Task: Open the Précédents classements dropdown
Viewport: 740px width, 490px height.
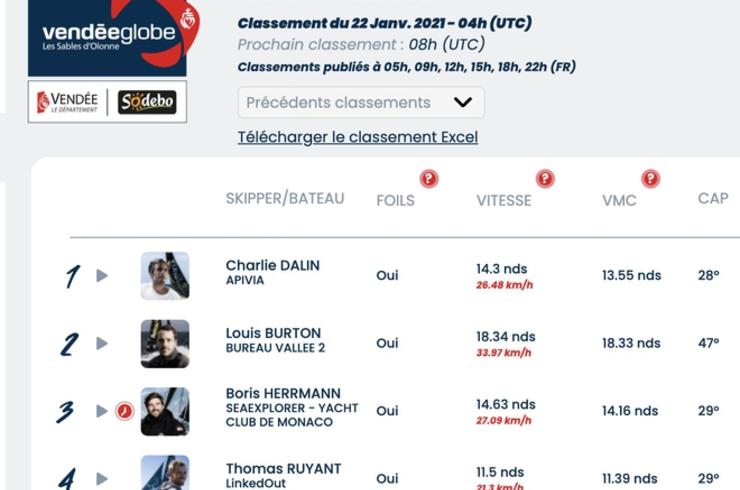Action: (x=361, y=102)
